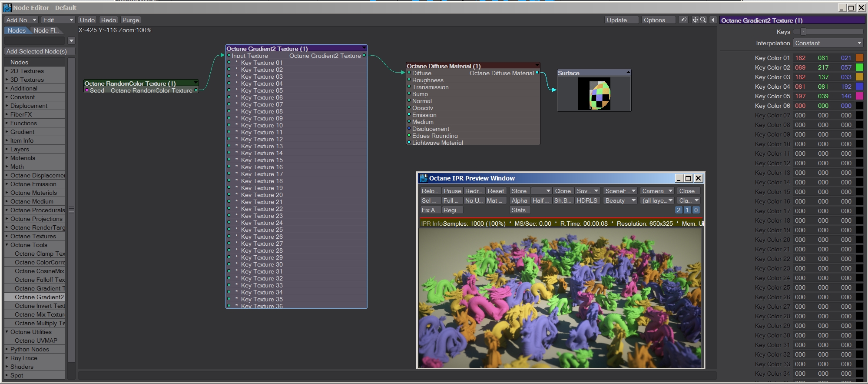
Task: Click the Displacement input port
Action: point(409,129)
